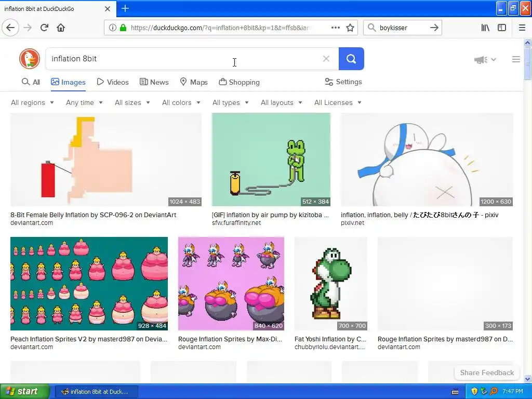Click the forward navigation arrow
Screen dimensions: 532x399
[x=28, y=28]
